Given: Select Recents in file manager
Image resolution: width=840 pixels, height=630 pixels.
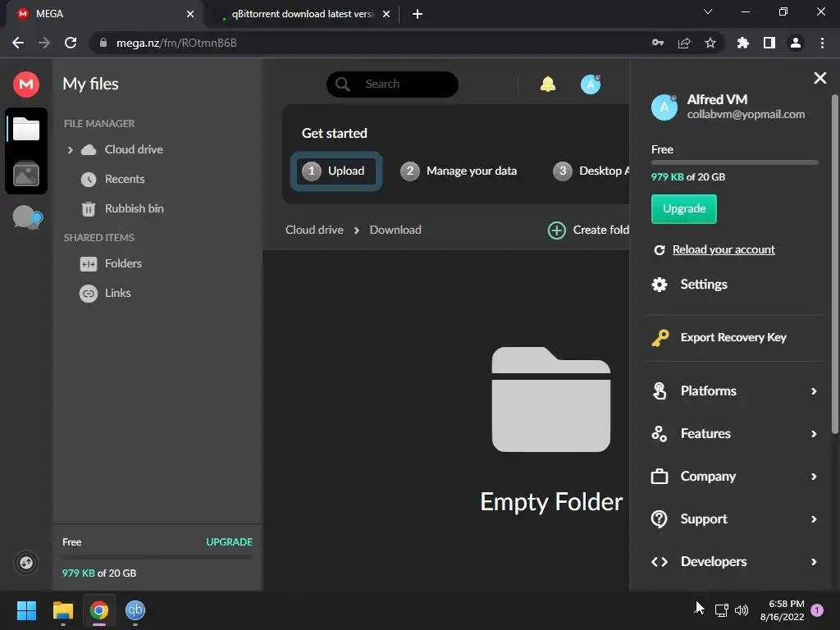Looking at the screenshot, I should pyautogui.click(x=125, y=179).
